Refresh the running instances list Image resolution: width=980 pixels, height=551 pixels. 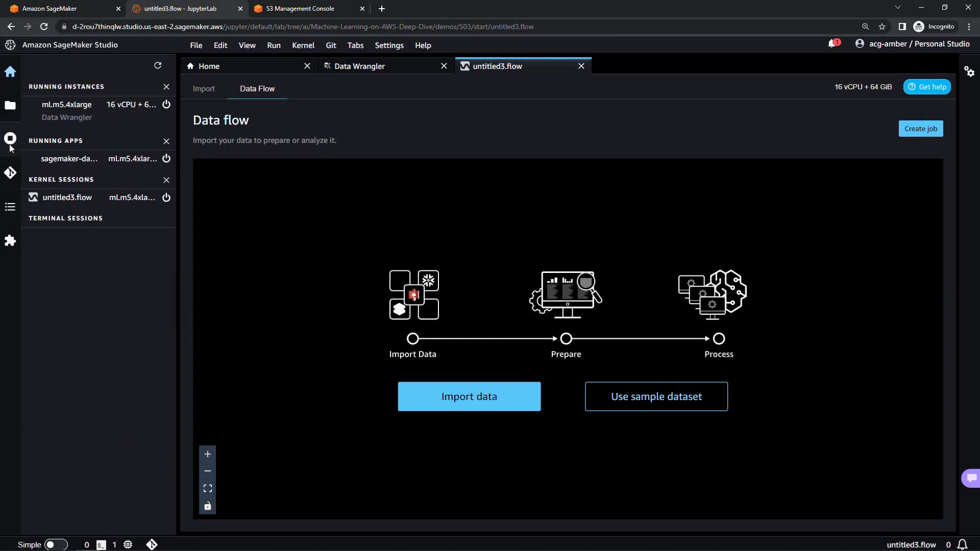pos(158,65)
